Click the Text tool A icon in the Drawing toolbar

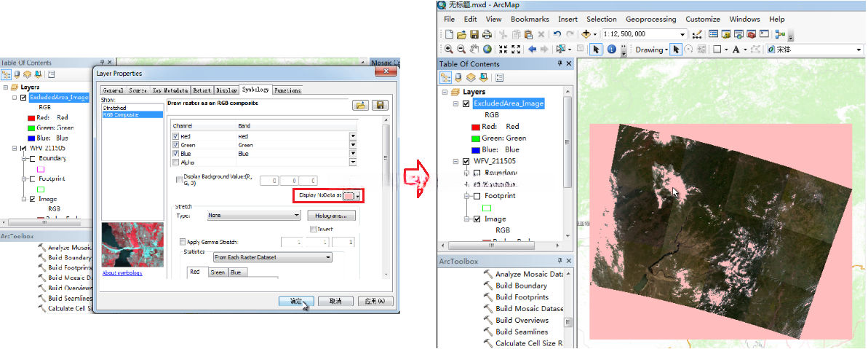736,50
